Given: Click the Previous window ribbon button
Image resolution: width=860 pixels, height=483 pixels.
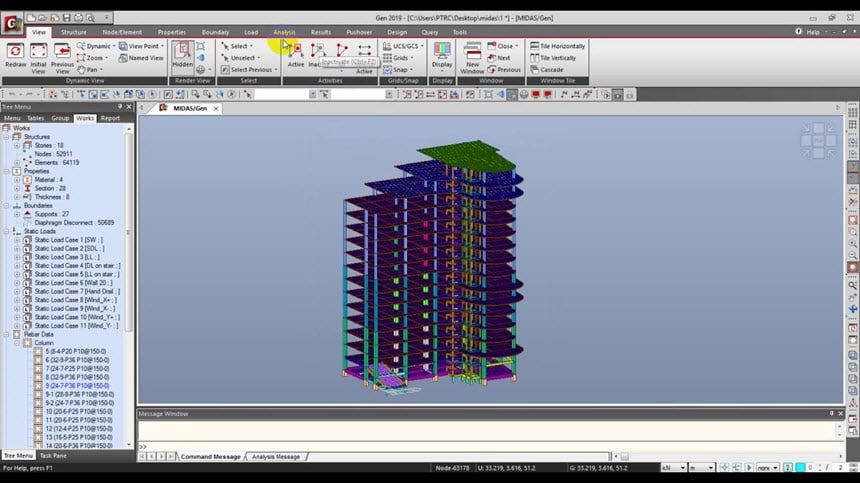Looking at the screenshot, I should (503, 70).
